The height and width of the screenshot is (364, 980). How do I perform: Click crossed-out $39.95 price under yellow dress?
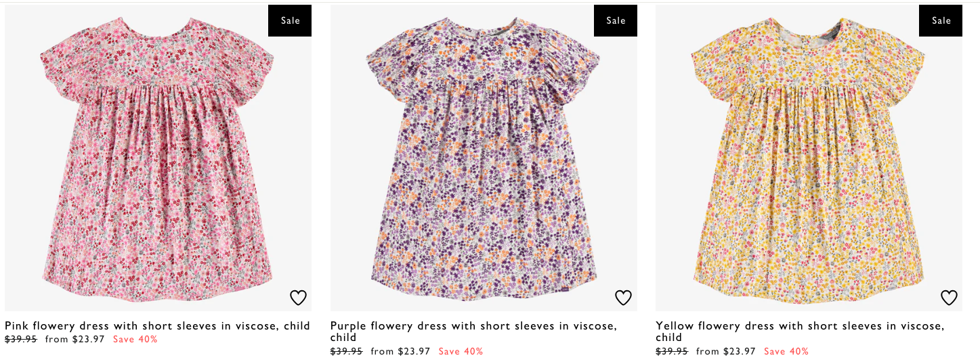click(x=672, y=352)
